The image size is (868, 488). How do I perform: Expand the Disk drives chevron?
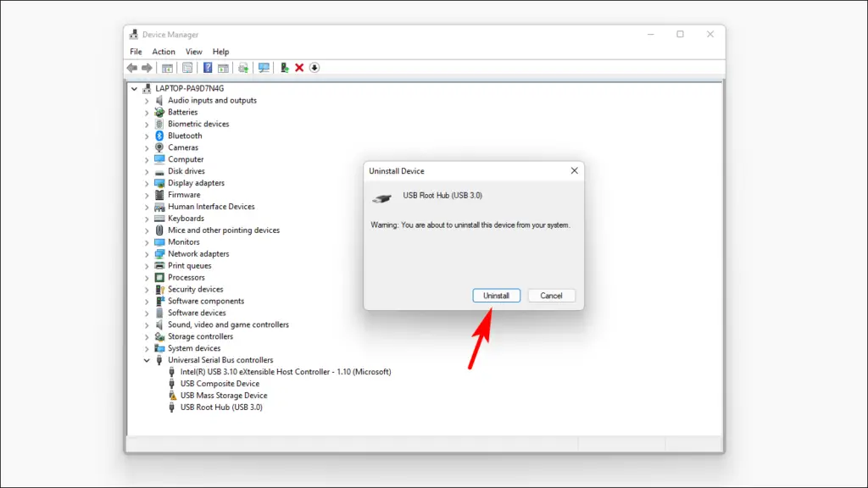pos(147,171)
